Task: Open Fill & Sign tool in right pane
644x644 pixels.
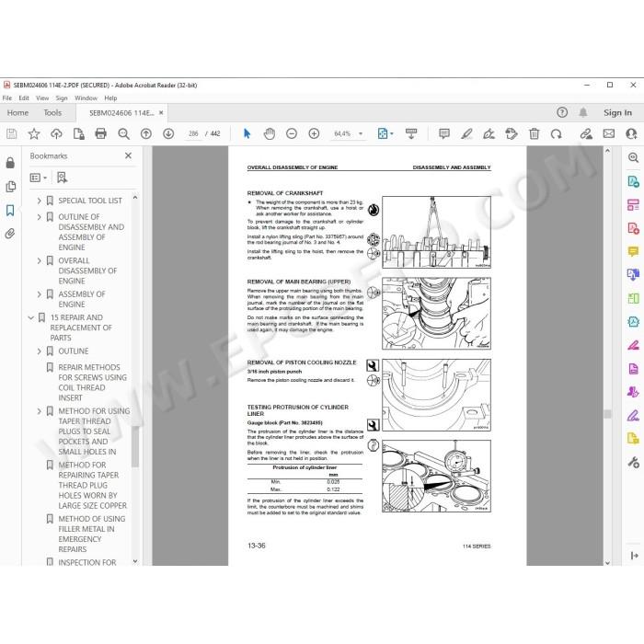Action: (633, 416)
